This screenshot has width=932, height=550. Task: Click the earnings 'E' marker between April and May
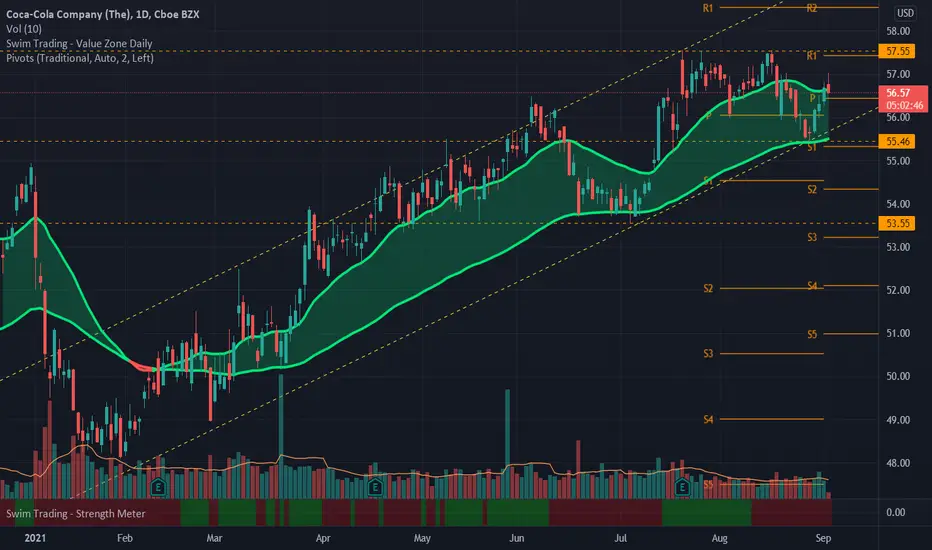pyautogui.click(x=374, y=488)
